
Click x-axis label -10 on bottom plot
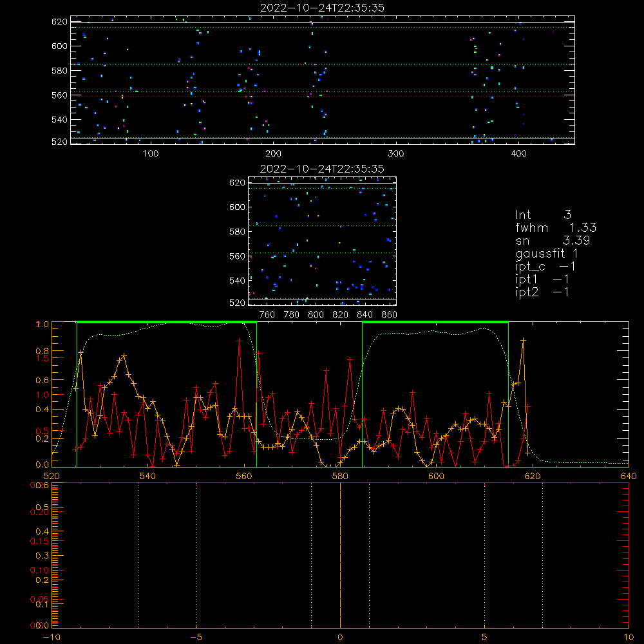coord(52,637)
